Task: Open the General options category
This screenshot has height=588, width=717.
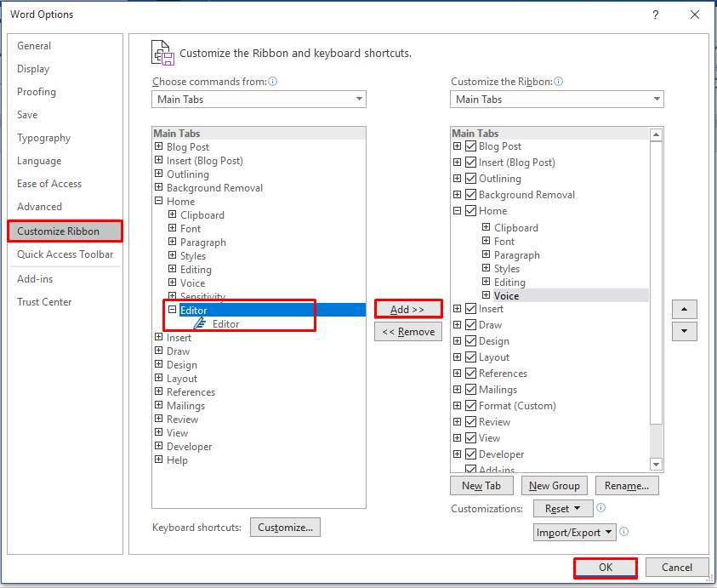Action: click(34, 46)
